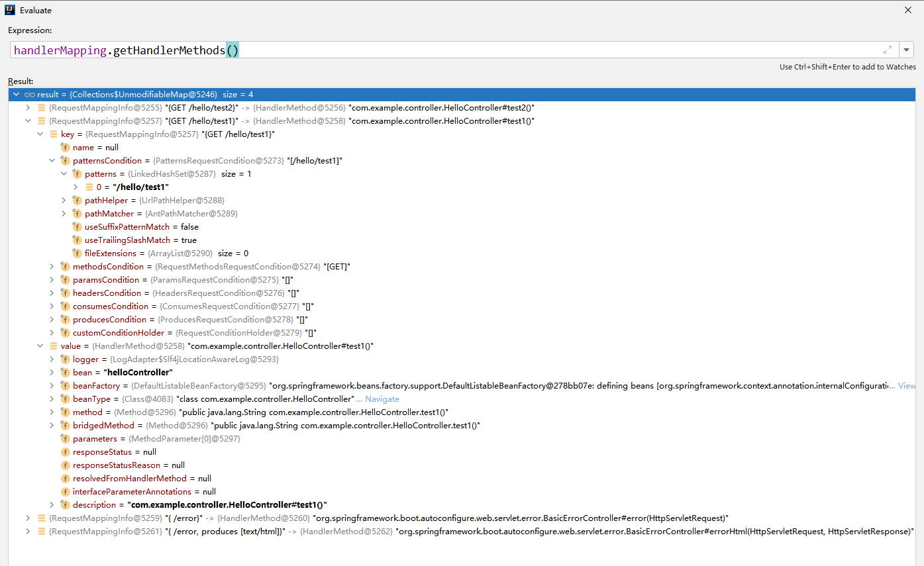The image size is (924, 566).
Task: Click the field icon beside pathHelper
Action: [77, 201]
